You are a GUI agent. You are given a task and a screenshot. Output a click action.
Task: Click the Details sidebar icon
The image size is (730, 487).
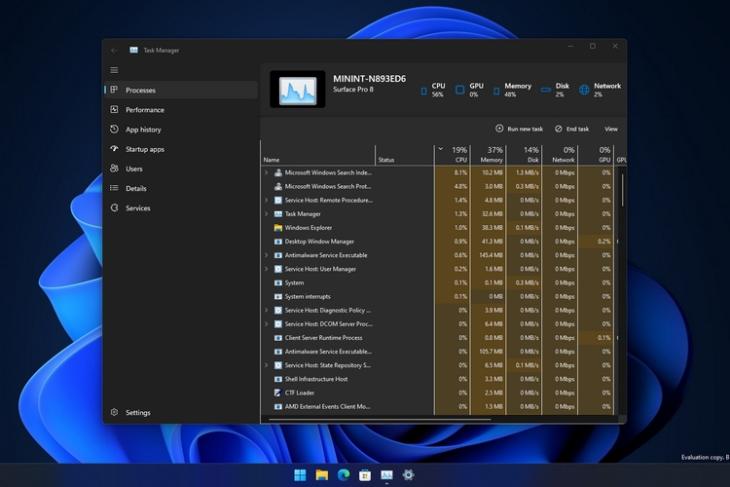(114, 188)
